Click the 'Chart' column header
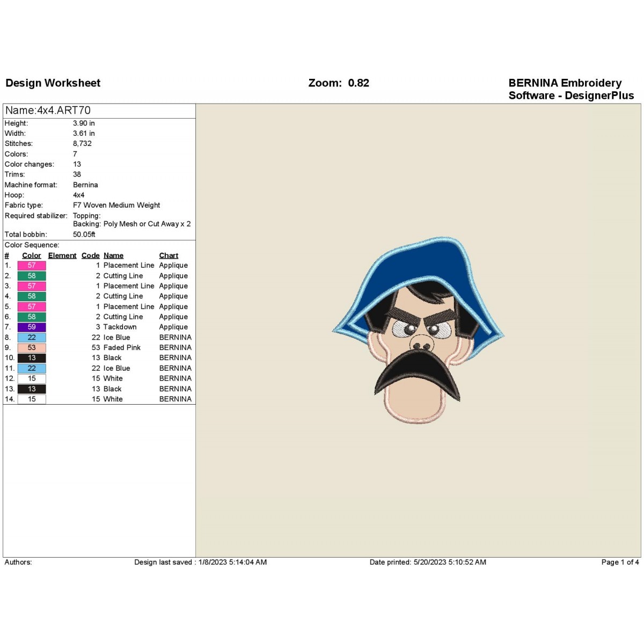644x644 pixels. (x=169, y=255)
